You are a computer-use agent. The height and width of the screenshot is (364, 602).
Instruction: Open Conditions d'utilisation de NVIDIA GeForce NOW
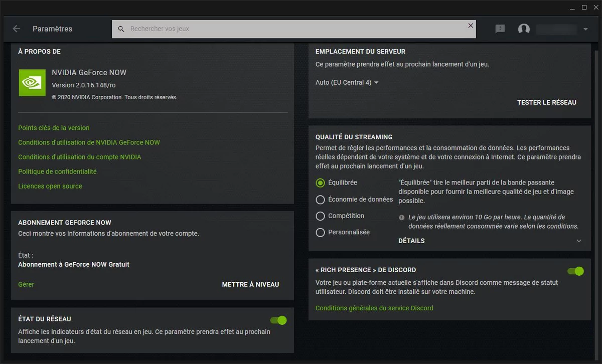pyautogui.click(x=89, y=142)
